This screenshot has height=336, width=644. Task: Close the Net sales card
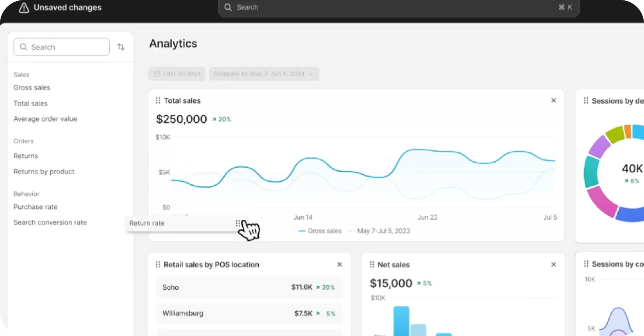point(553,265)
